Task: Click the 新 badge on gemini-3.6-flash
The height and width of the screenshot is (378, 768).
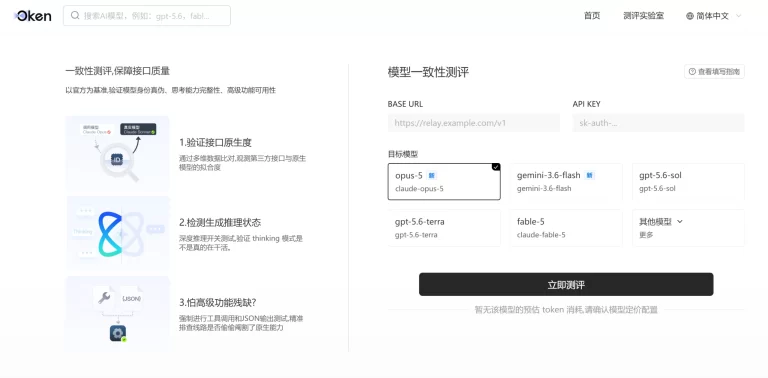Action: (x=590, y=175)
